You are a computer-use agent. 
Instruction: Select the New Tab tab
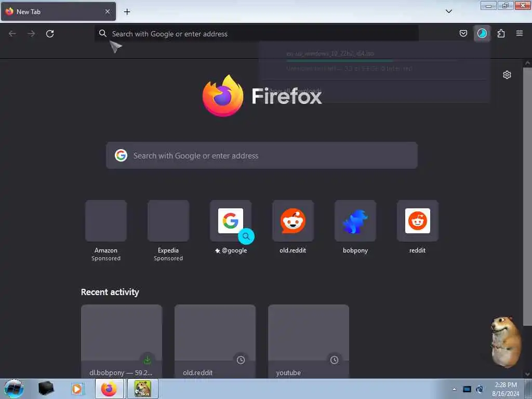tap(58, 11)
